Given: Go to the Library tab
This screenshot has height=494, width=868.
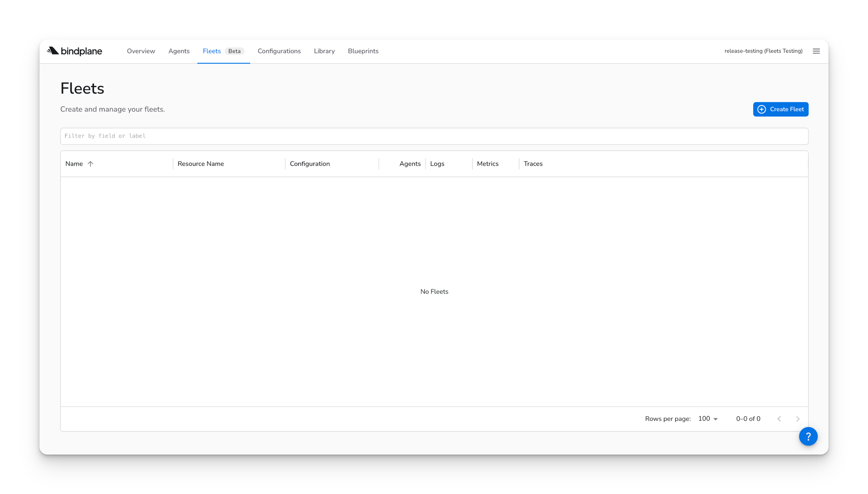Looking at the screenshot, I should click(324, 51).
